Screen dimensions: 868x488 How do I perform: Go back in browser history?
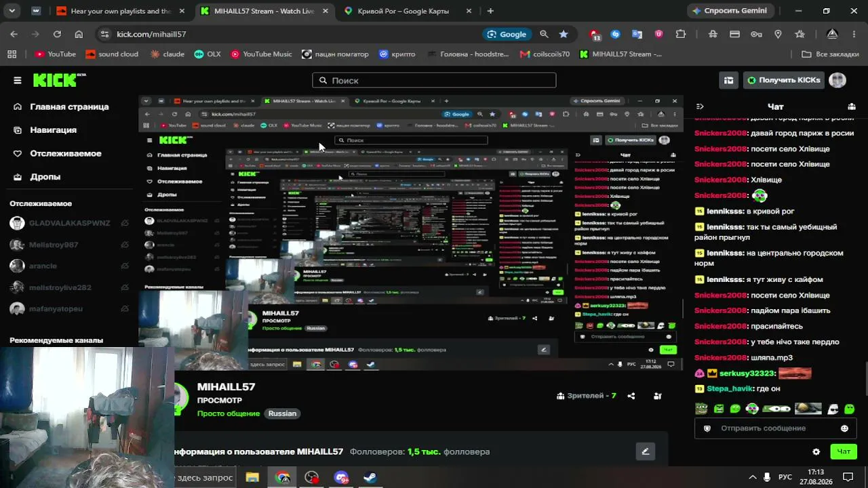click(x=14, y=34)
